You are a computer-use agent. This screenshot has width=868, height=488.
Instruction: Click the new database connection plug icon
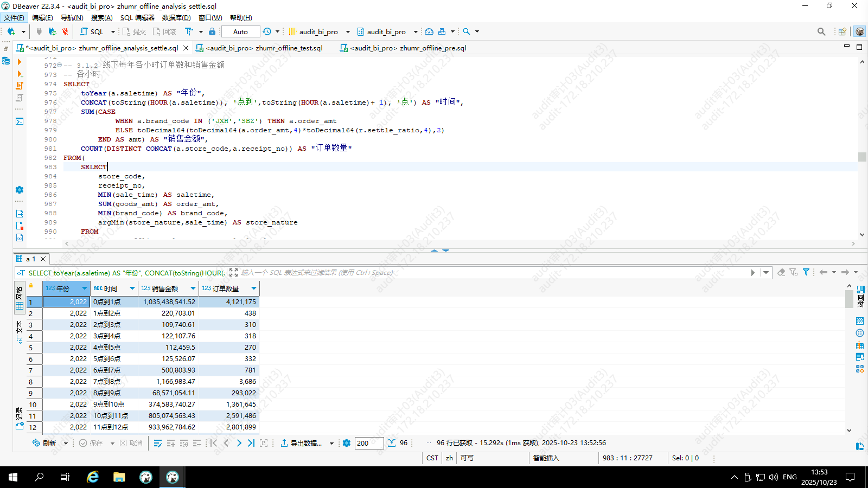click(11, 31)
